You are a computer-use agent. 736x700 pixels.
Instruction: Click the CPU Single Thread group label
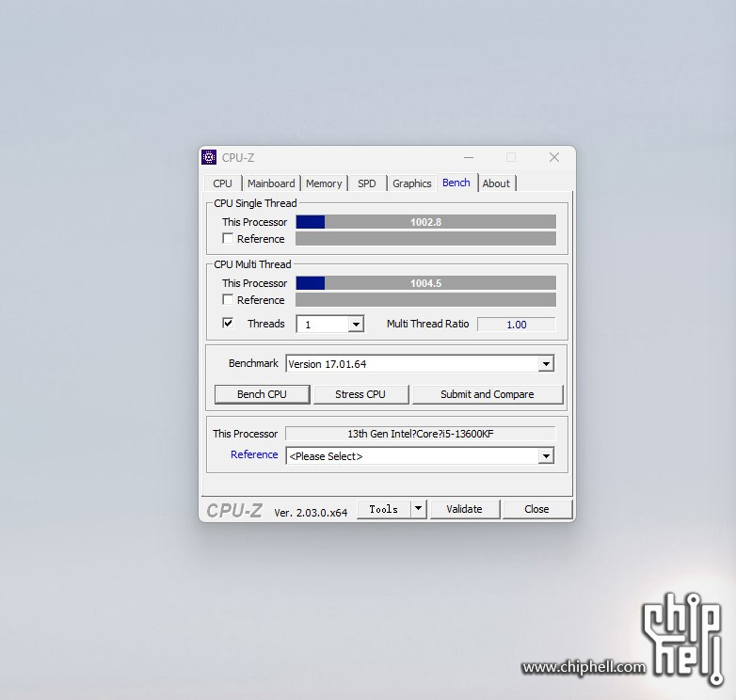click(255, 203)
